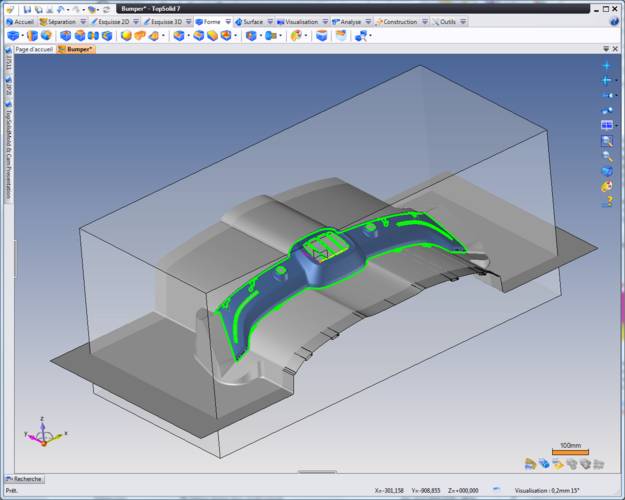Open the render color palette icon
This screenshot has height=500, width=625.
click(x=606, y=186)
